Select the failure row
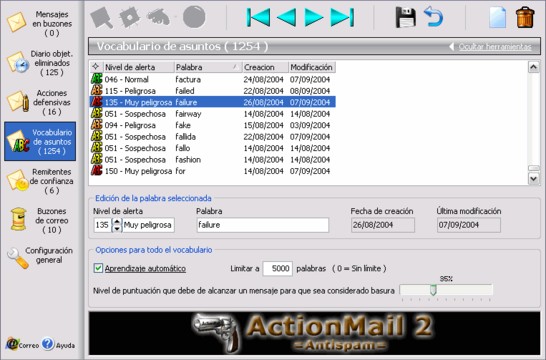The image size is (546, 360). point(213,102)
